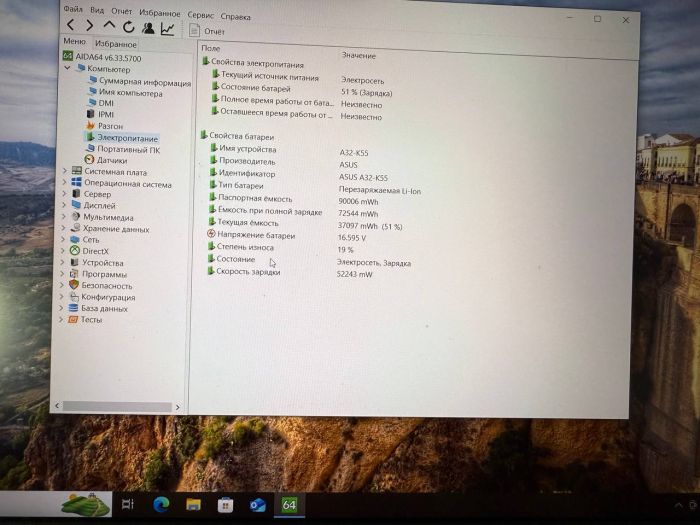The image size is (700, 525).
Task: Open the Отчёт menu in menu bar
Action: tap(121, 12)
